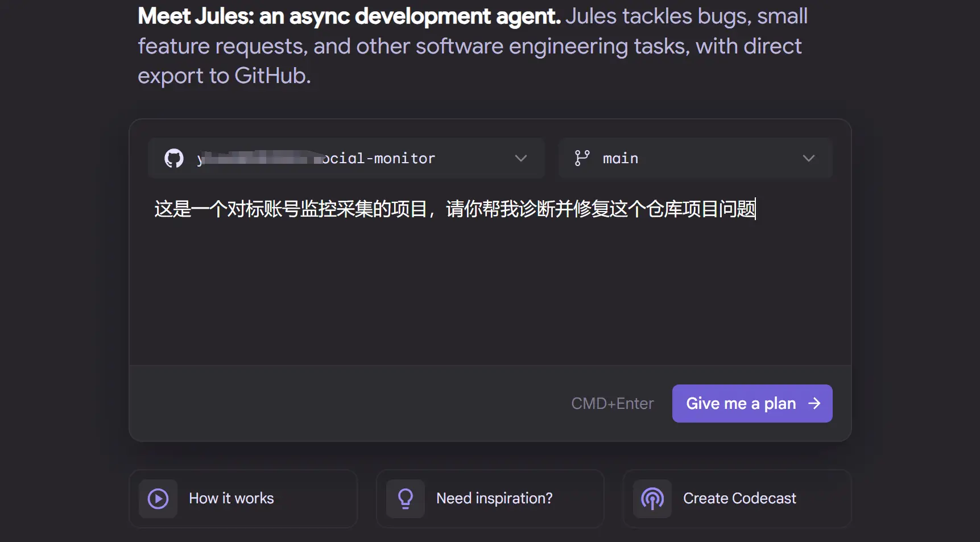Focus the Chinese task prompt text area
Viewport: 980px width, 542px height.
coord(490,276)
